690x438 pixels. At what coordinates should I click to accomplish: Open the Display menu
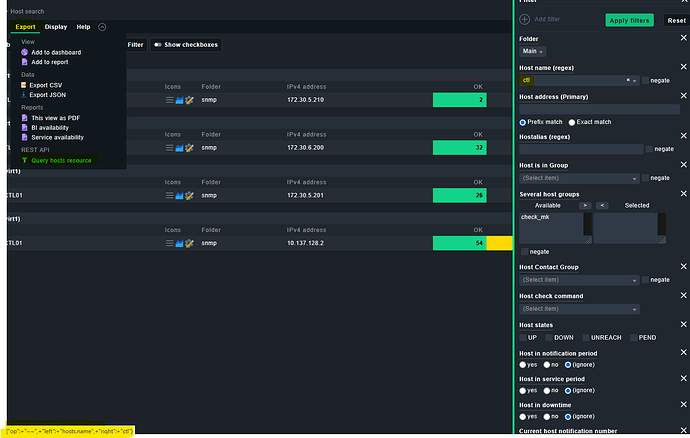(56, 27)
